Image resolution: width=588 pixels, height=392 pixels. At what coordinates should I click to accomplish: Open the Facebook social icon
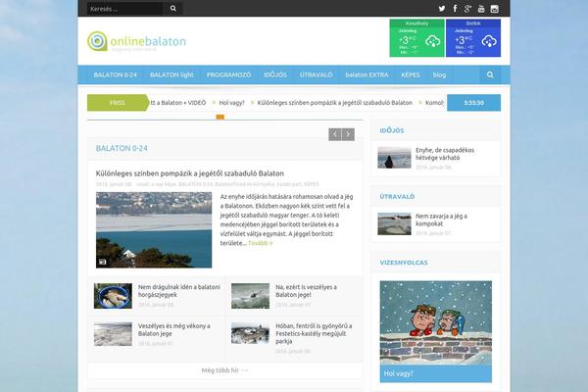[x=455, y=8]
